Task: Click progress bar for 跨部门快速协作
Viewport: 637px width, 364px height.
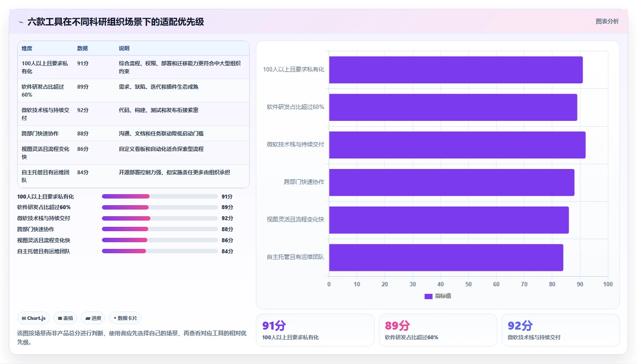Action: pos(160,229)
